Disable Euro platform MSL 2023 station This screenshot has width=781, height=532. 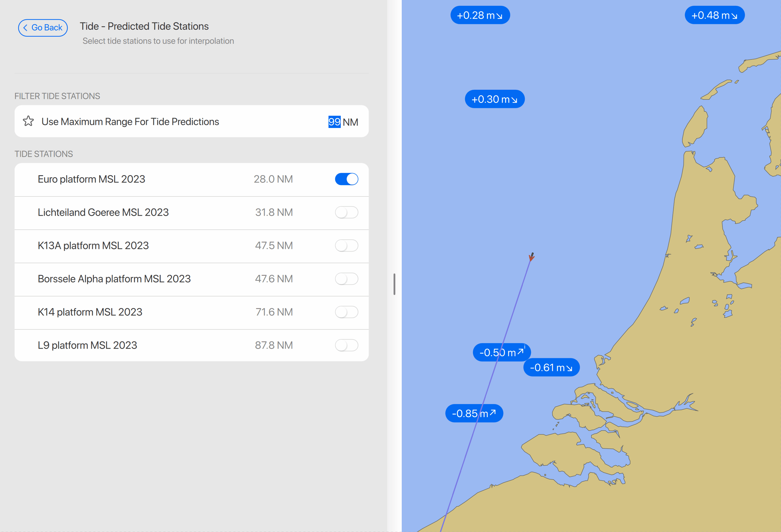click(x=346, y=179)
